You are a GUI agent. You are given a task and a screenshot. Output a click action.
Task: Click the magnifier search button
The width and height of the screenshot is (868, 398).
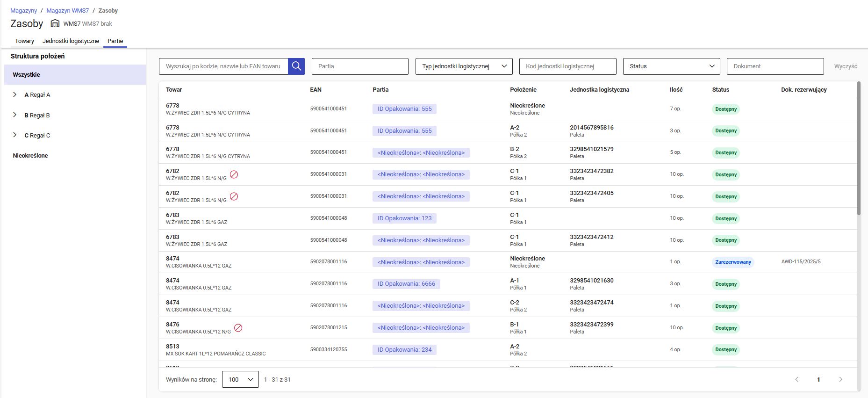click(296, 66)
